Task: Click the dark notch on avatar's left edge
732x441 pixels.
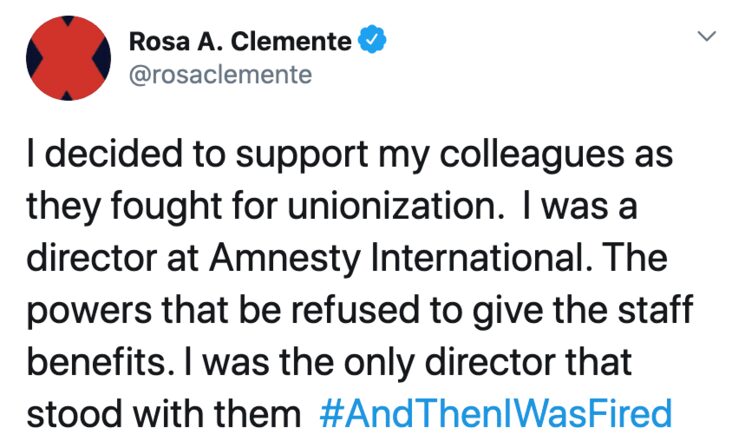Action: coord(33,59)
